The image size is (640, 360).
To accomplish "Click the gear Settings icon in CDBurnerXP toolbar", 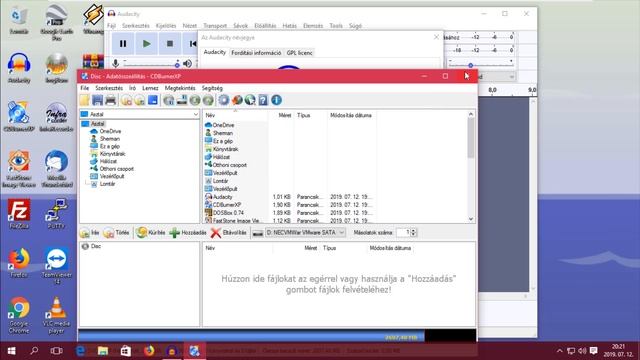I will (223, 100).
